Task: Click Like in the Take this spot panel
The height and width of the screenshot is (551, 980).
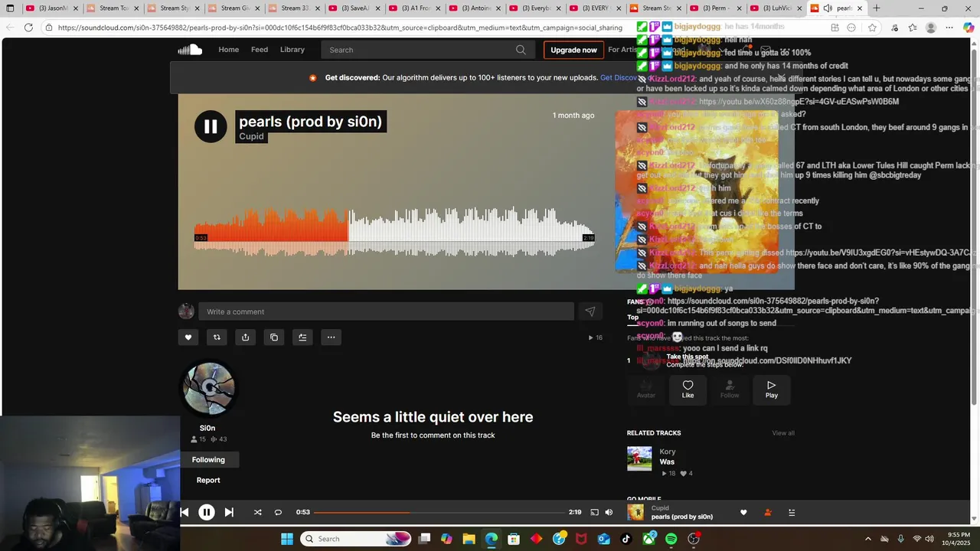Action: (688, 390)
